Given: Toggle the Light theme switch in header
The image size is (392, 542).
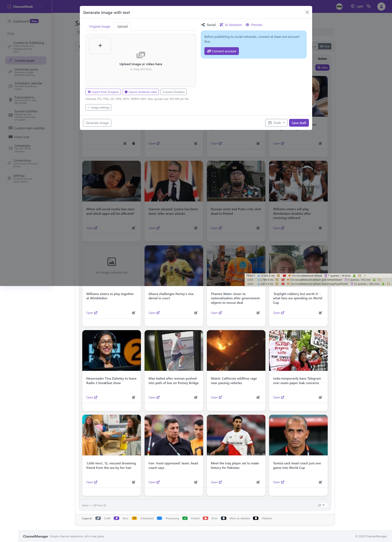Looking at the screenshot, I should click(357, 7).
